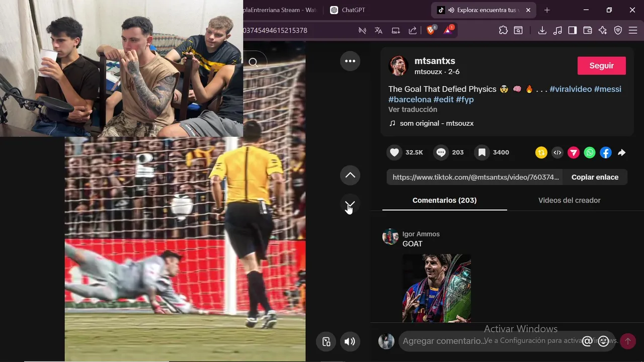Toggle the auto-scroll button beside volume
Viewport: 644px width, 362px height.
point(327,342)
